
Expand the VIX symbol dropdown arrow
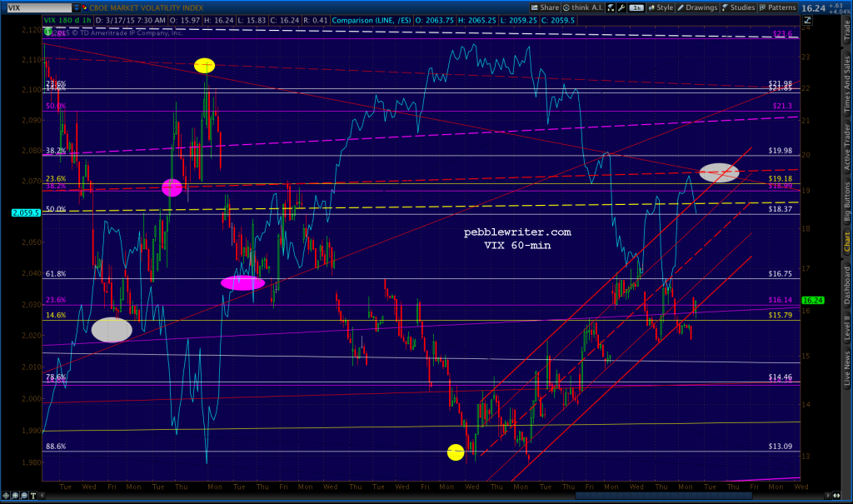77,7
